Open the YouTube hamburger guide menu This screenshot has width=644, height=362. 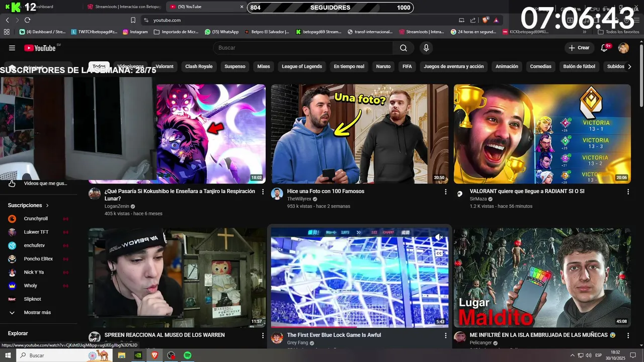coord(12,48)
